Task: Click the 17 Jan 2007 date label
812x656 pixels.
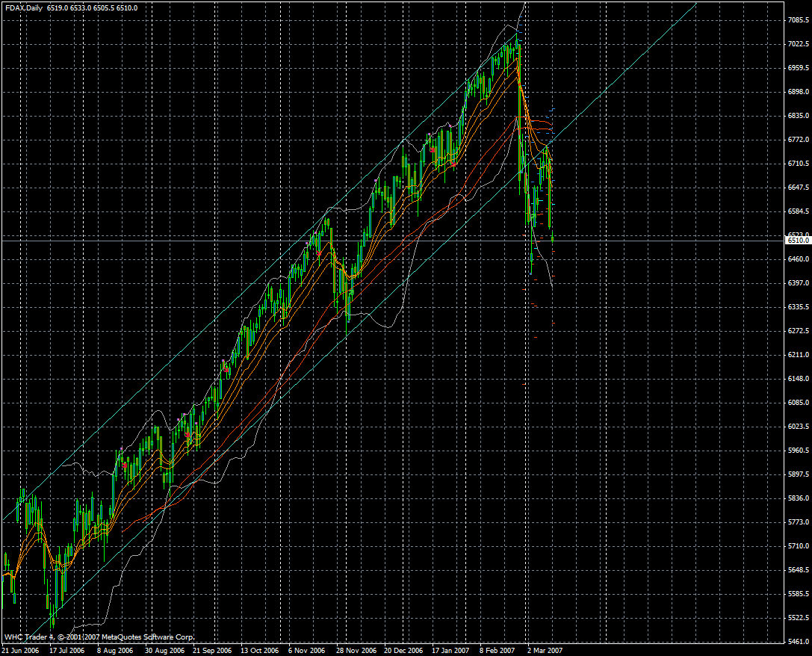Action: coord(450,651)
